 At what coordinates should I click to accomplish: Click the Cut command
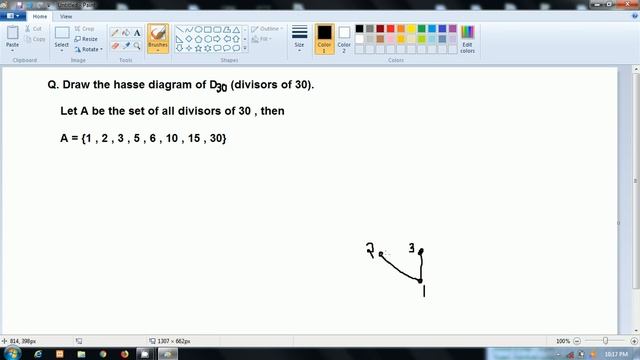click(x=33, y=29)
